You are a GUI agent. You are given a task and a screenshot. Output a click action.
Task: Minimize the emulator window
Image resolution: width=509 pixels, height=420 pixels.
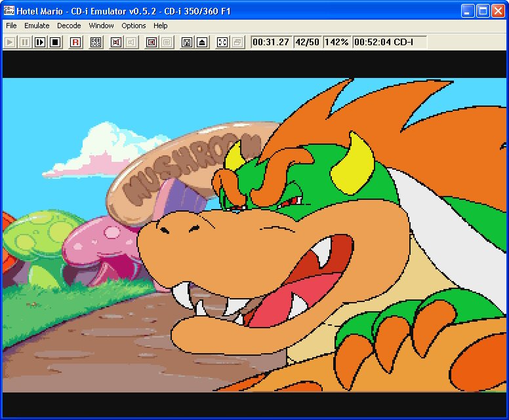tap(468, 11)
